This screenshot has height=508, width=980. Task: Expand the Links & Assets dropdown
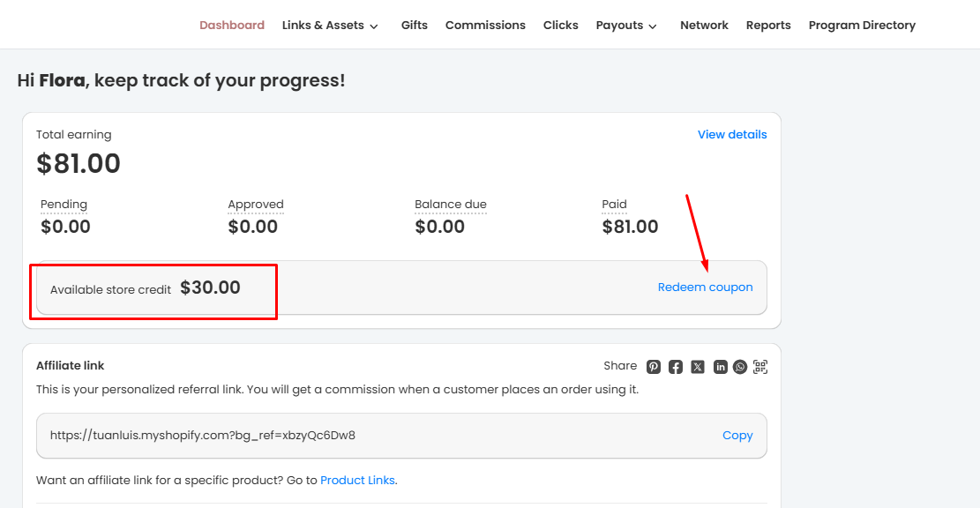[x=330, y=26]
